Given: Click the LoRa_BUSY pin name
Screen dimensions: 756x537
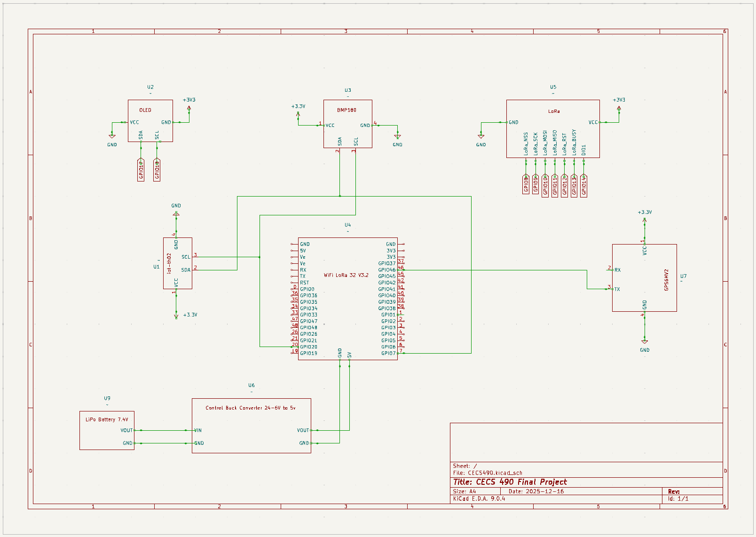Looking at the screenshot, I should pos(574,142).
